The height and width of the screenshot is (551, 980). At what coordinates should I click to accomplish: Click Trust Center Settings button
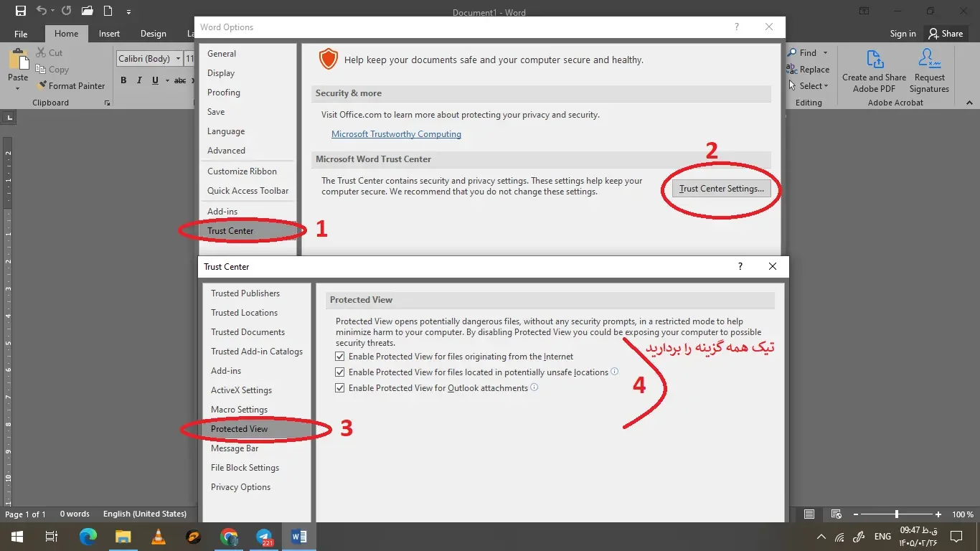(722, 189)
